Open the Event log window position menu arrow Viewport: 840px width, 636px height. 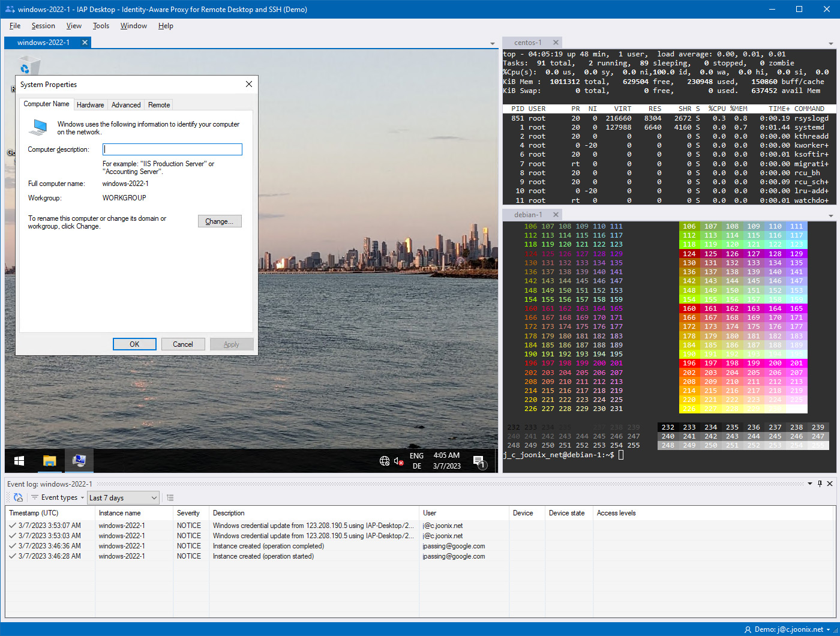pos(810,484)
